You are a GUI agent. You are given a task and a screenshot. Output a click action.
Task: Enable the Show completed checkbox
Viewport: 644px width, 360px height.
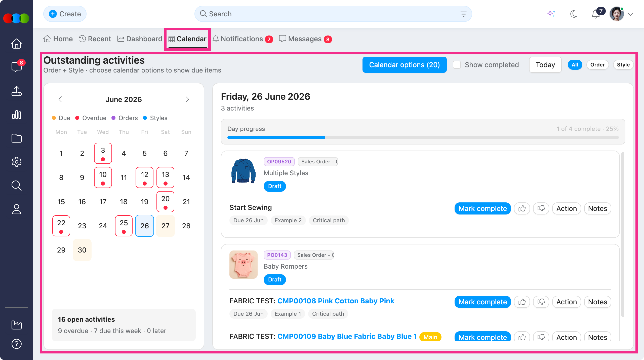click(x=457, y=65)
